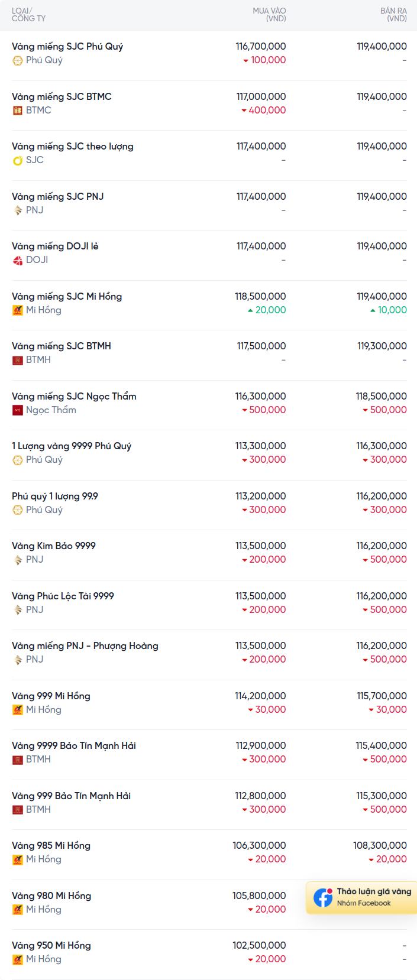Click the PNJ logo under Vàng miếng SJC PNJ
The width and height of the screenshot is (417, 980).
coord(18,210)
